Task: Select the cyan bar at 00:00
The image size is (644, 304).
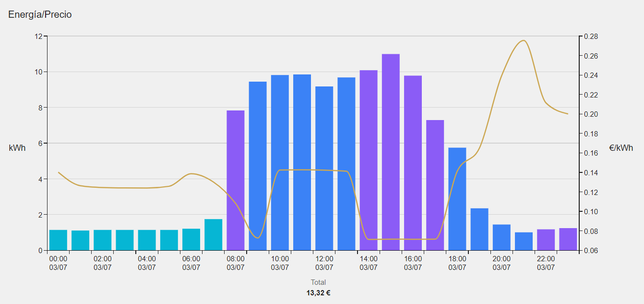Action: click(58, 240)
